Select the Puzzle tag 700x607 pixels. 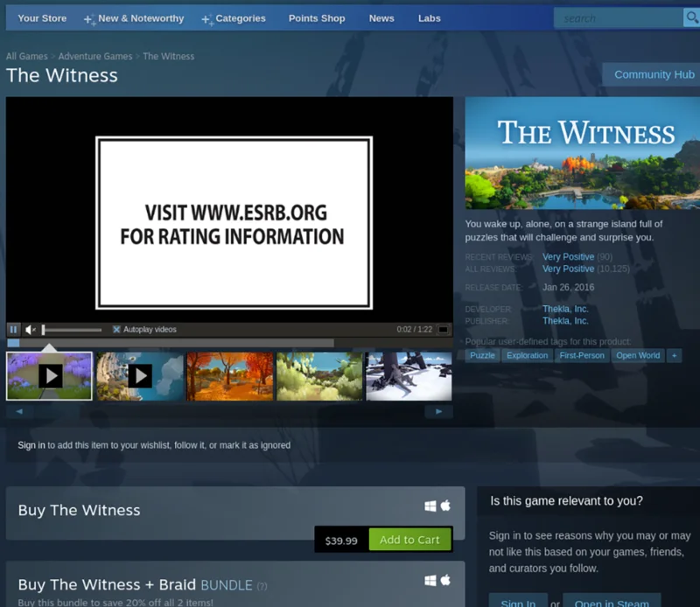click(x=482, y=355)
